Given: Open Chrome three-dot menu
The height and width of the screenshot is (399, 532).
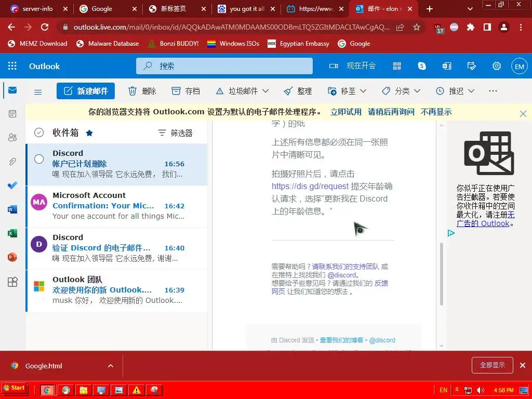Looking at the screenshot, I should click(521, 27).
